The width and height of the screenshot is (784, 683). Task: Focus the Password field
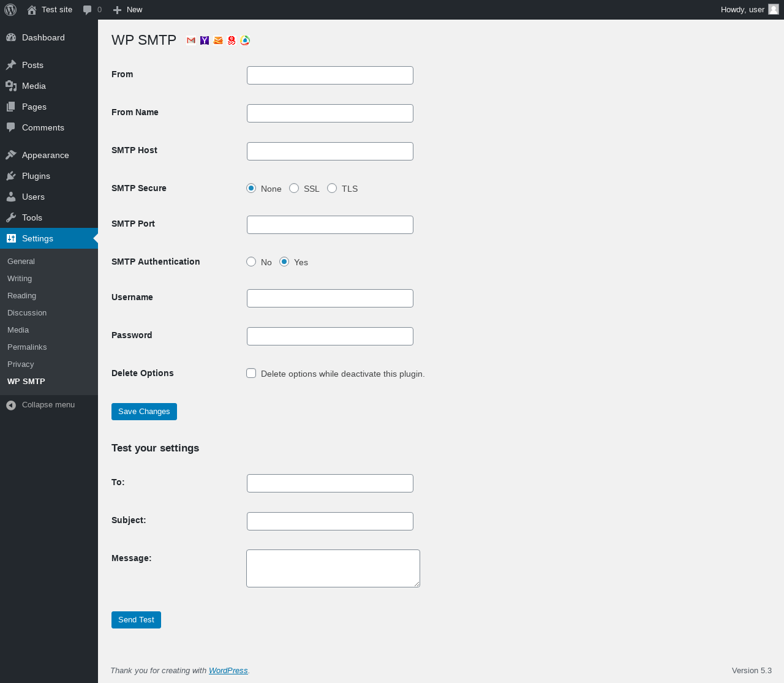pyautogui.click(x=330, y=336)
